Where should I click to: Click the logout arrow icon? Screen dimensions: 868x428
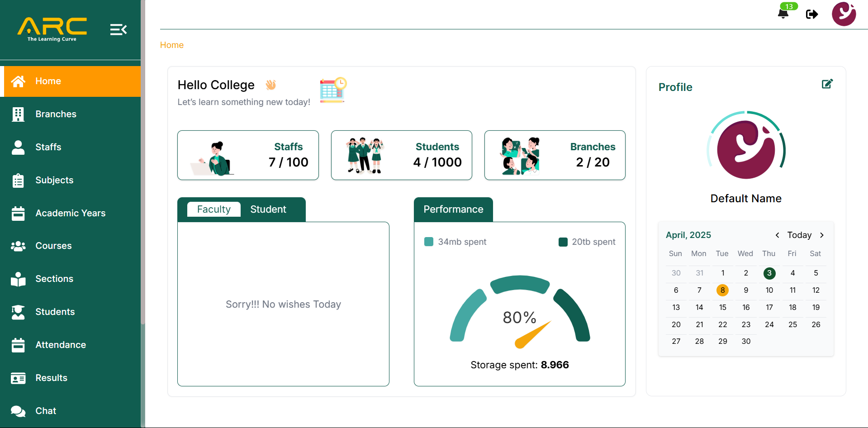click(812, 14)
